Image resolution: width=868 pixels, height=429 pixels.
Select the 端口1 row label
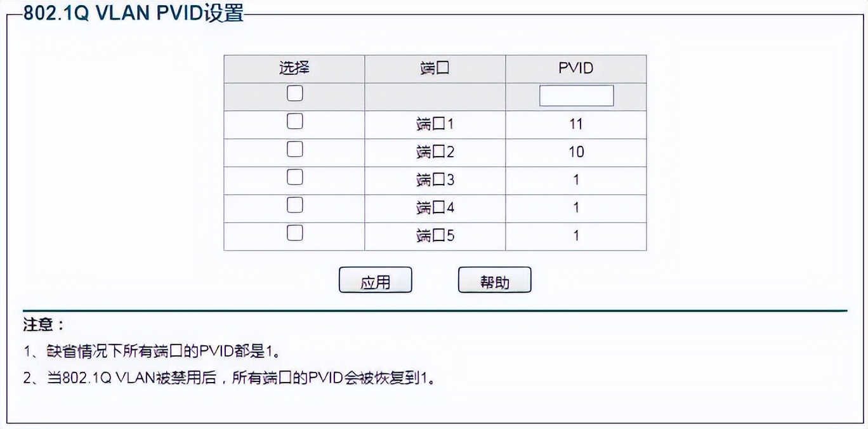point(434,124)
